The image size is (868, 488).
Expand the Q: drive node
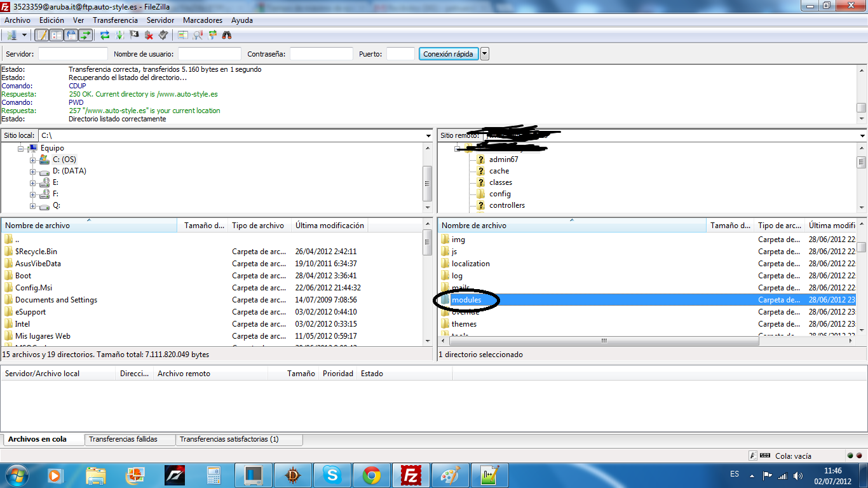click(x=32, y=206)
